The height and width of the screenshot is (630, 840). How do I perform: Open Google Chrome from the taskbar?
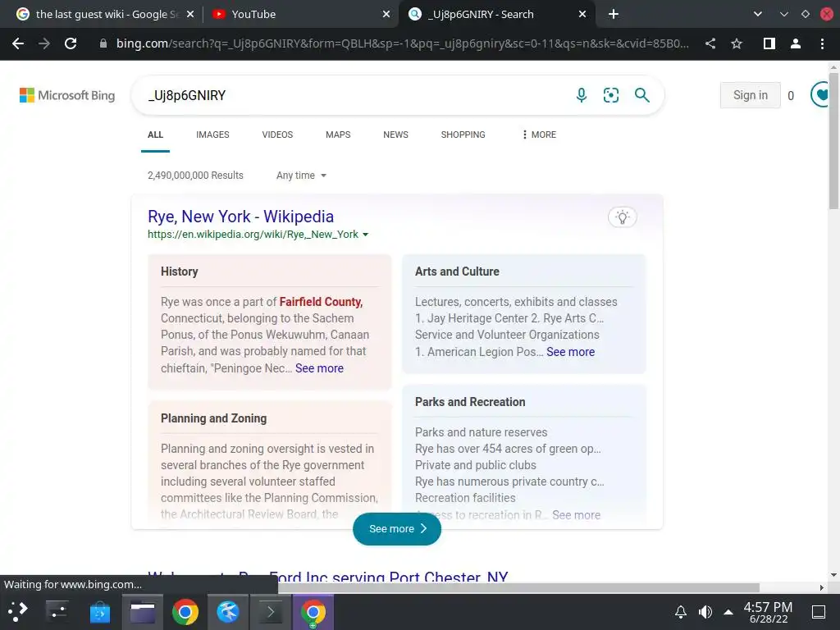coord(185,611)
